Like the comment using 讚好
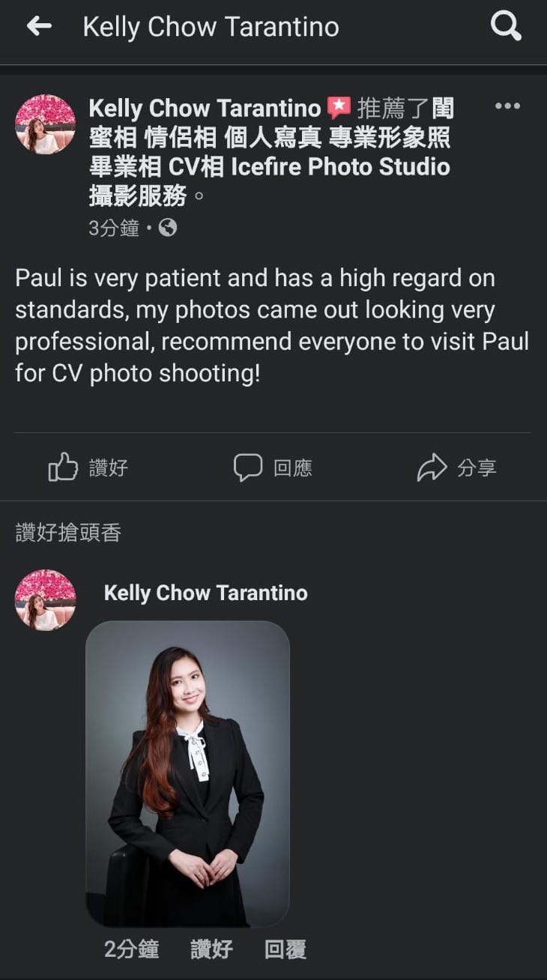This screenshot has height=980, width=547. click(211, 950)
